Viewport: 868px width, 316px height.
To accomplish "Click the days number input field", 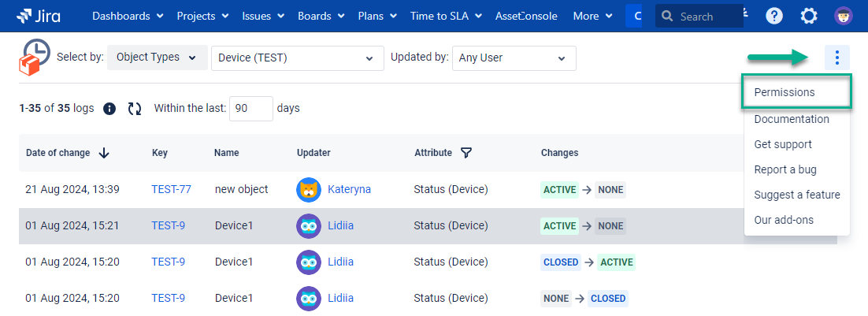I will (250, 109).
